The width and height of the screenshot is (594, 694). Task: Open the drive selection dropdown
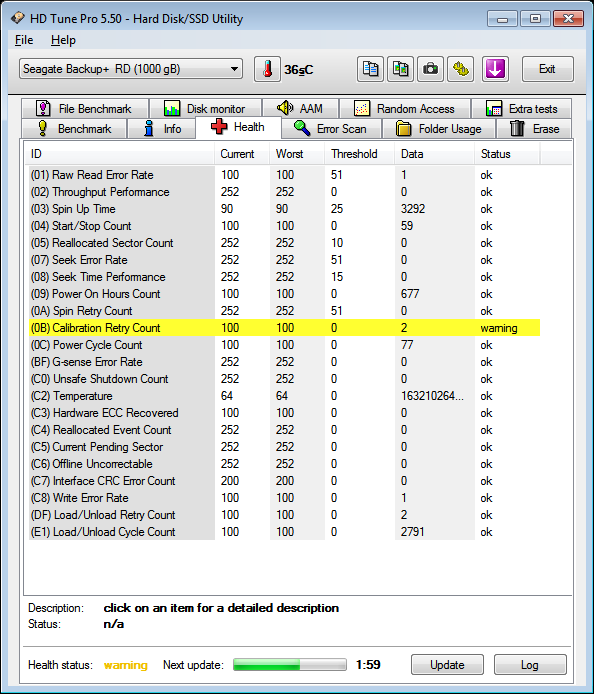(x=131, y=69)
